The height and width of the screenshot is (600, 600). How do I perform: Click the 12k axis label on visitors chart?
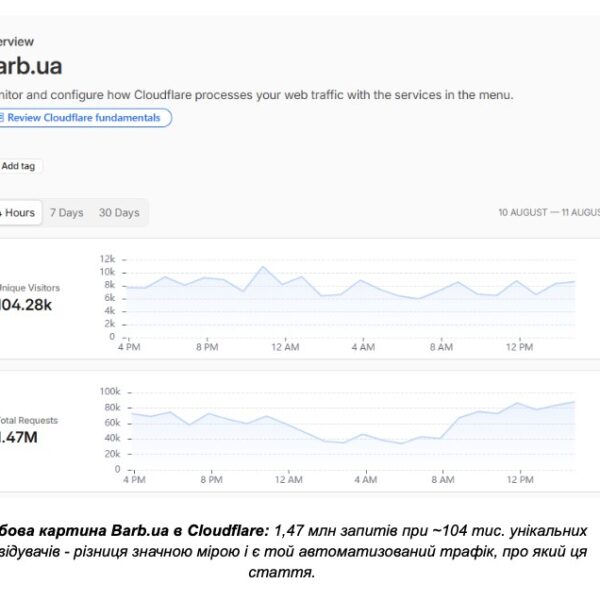[107, 259]
